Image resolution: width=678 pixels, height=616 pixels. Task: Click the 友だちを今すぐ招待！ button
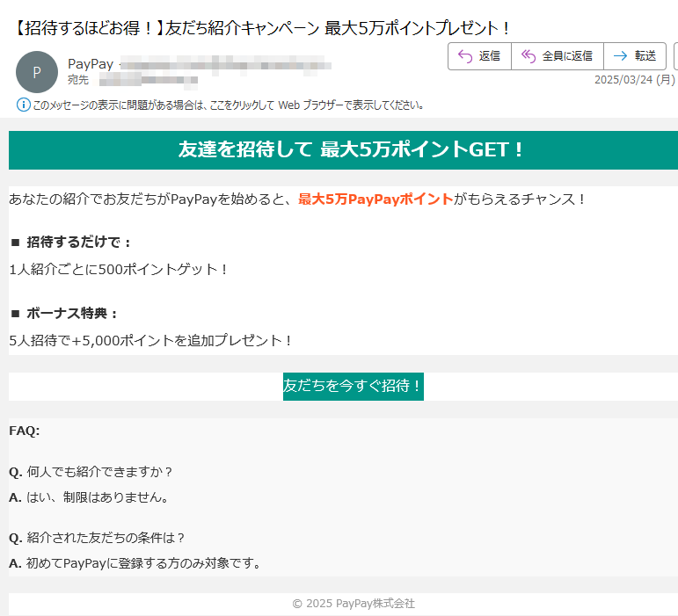(354, 386)
